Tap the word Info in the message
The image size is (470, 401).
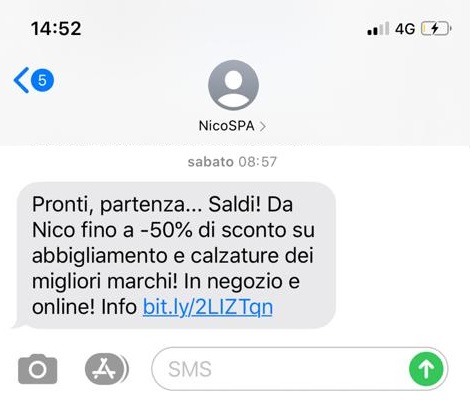click(x=119, y=307)
